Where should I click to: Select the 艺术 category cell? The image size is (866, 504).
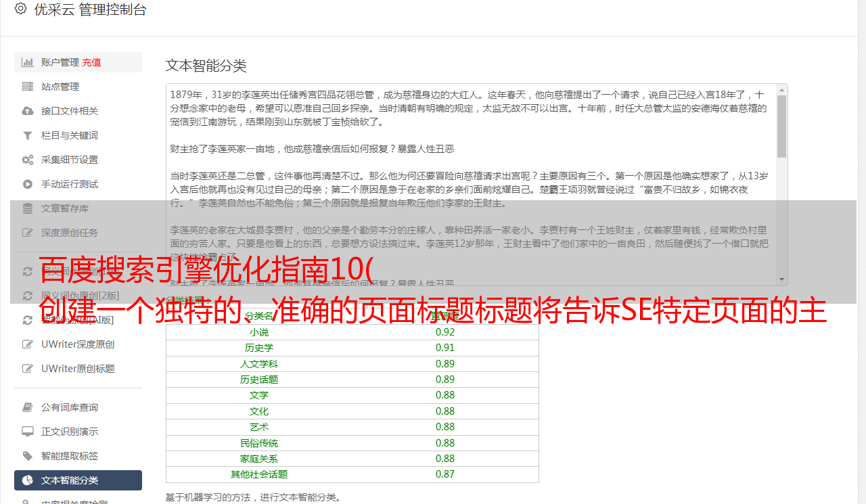coord(258,427)
